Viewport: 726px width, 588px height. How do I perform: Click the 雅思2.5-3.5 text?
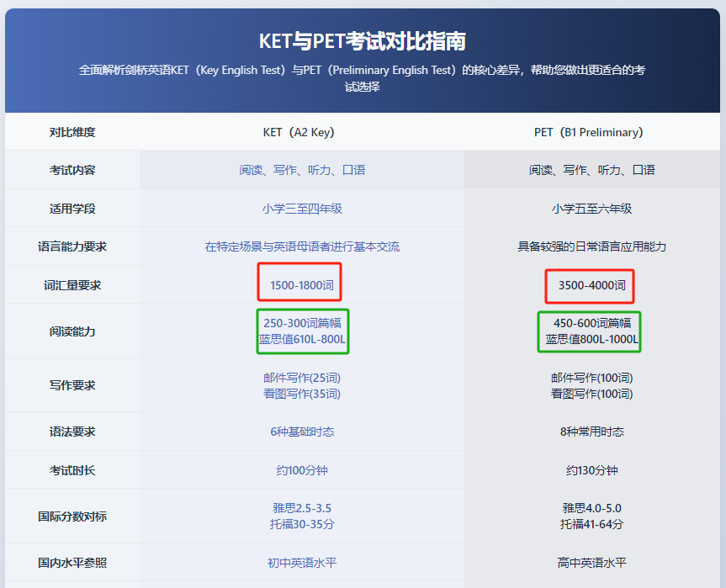[x=302, y=508]
